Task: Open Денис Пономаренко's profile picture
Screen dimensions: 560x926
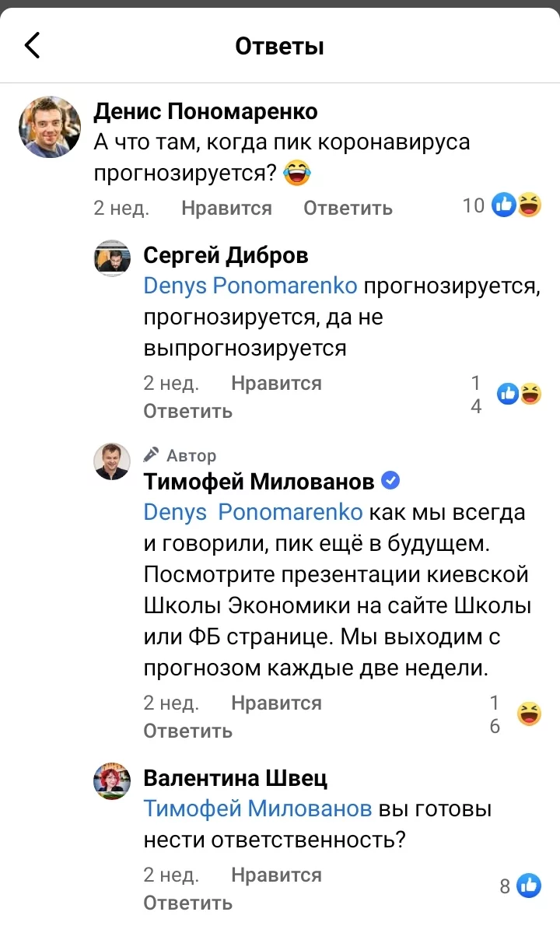Action: tap(50, 128)
